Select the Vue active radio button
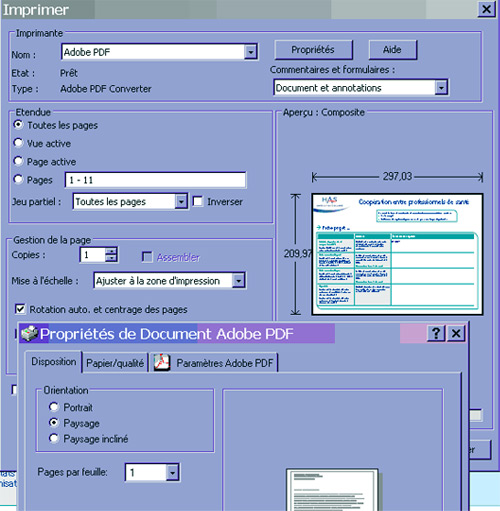Viewport: 500px width, 511px height. tap(18, 143)
